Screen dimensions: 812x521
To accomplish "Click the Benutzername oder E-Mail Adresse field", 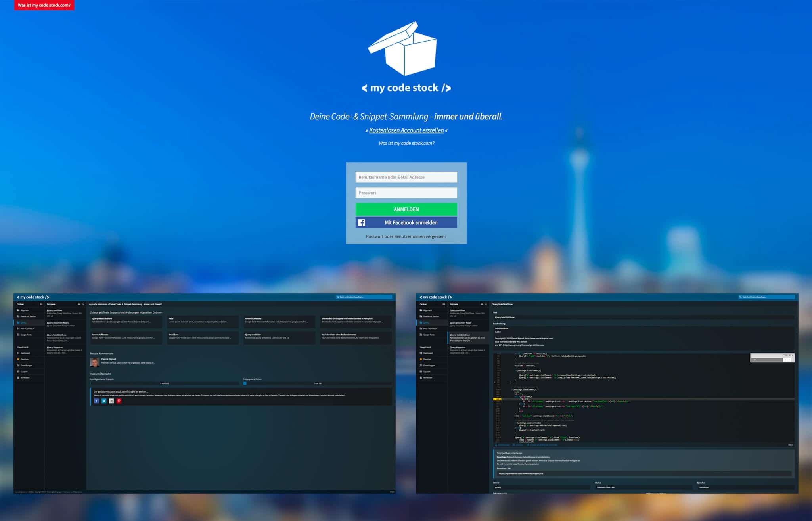I will pos(406,177).
